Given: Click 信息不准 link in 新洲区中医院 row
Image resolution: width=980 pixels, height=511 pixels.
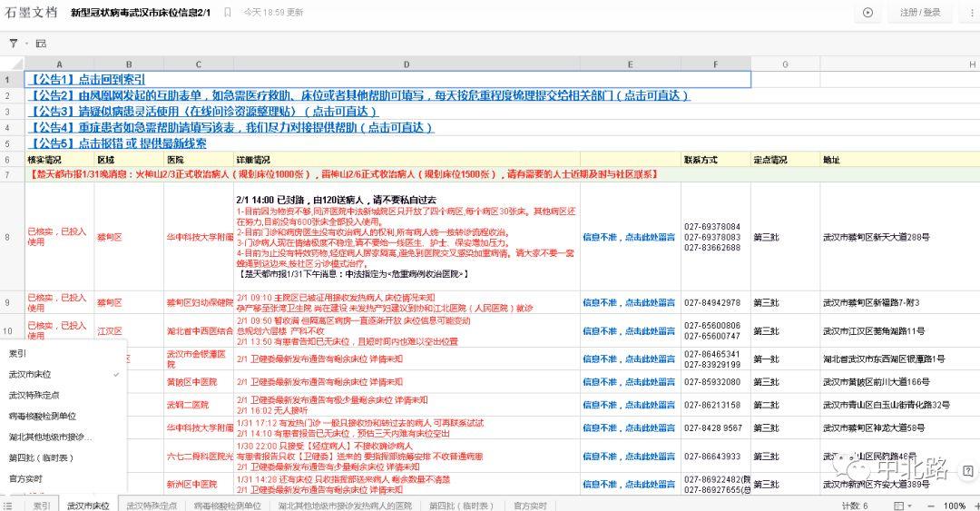Looking at the screenshot, I should click(629, 484).
